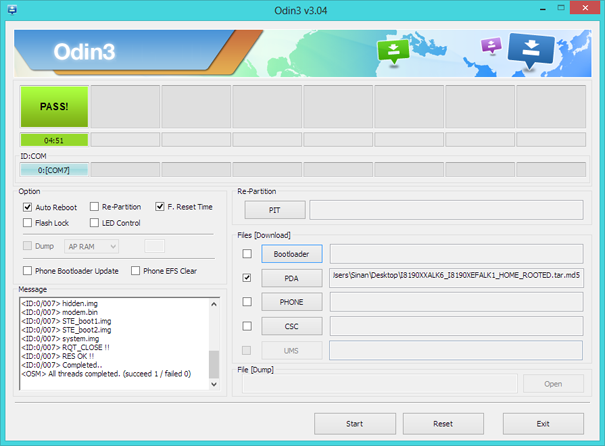Enable the LED Control checkbox

[94, 223]
